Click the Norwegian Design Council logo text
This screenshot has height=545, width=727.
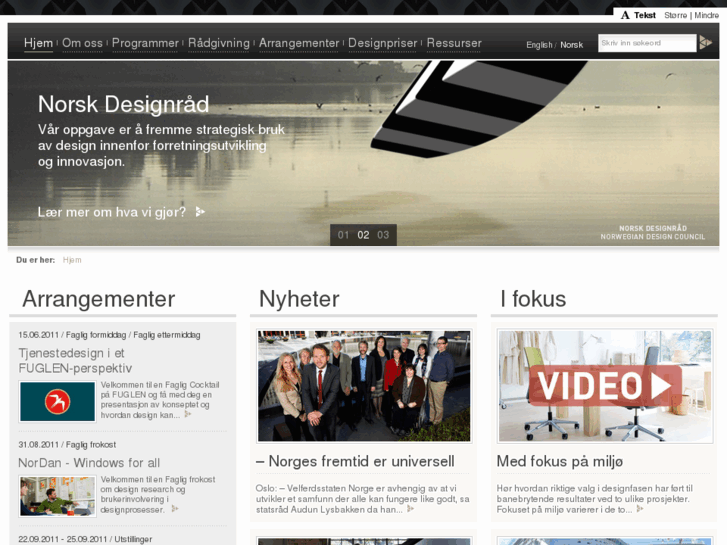pos(653,232)
